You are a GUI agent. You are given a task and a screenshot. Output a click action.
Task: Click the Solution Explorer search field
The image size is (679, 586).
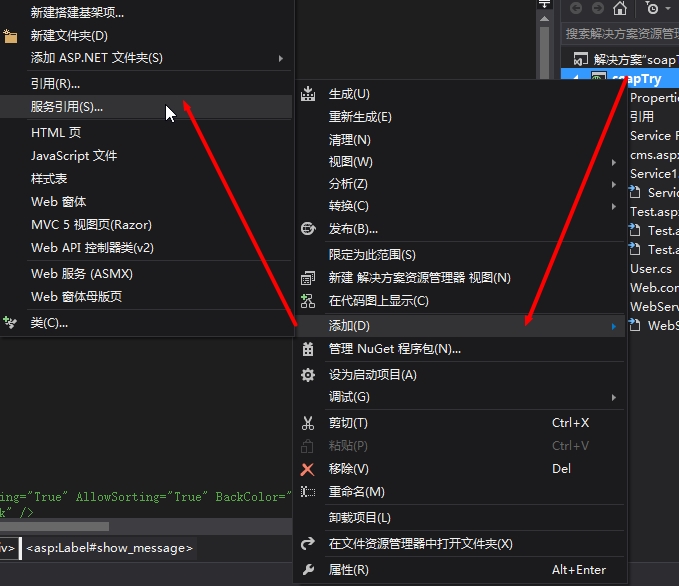point(620,33)
